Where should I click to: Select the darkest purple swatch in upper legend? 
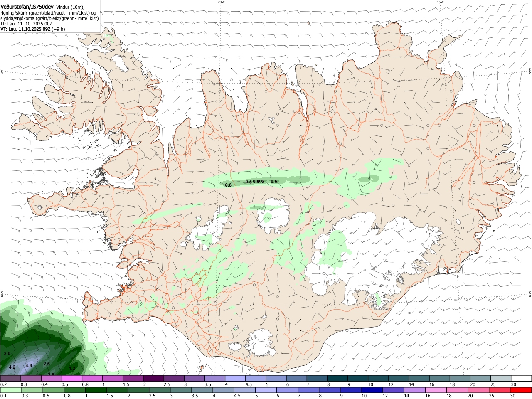click(153, 379)
